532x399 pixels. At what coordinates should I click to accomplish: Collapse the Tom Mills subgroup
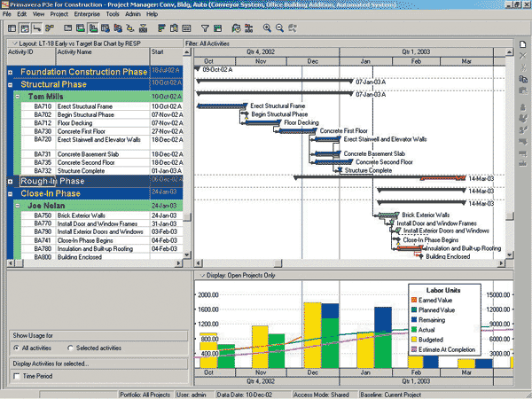pyautogui.click(x=18, y=97)
